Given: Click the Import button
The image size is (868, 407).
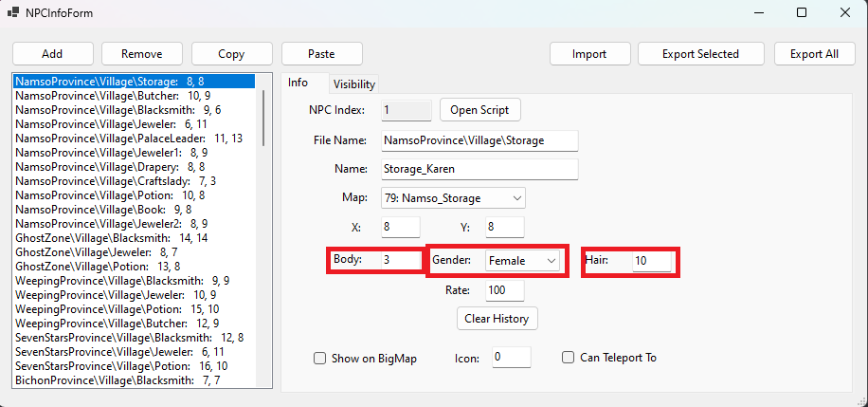Looking at the screenshot, I should [589, 54].
